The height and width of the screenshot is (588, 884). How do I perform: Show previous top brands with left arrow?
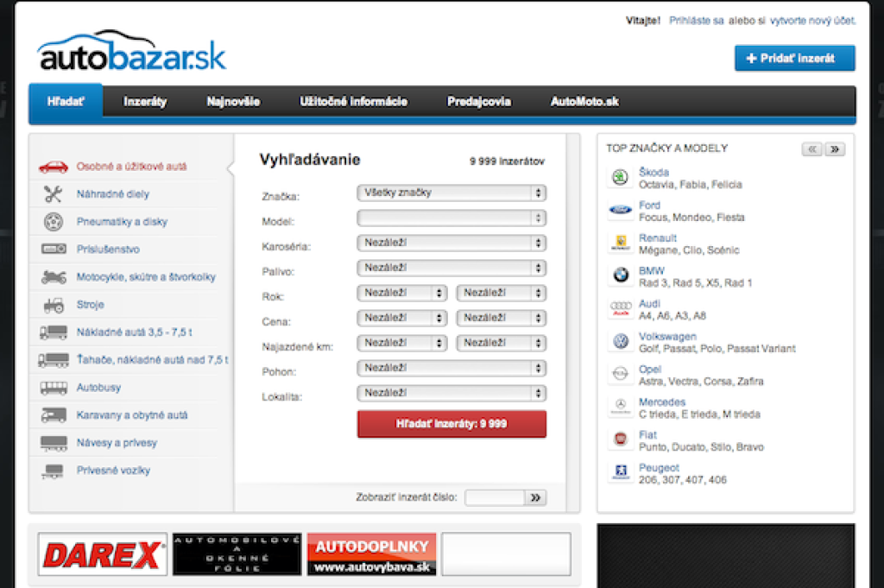coord(811,149)
